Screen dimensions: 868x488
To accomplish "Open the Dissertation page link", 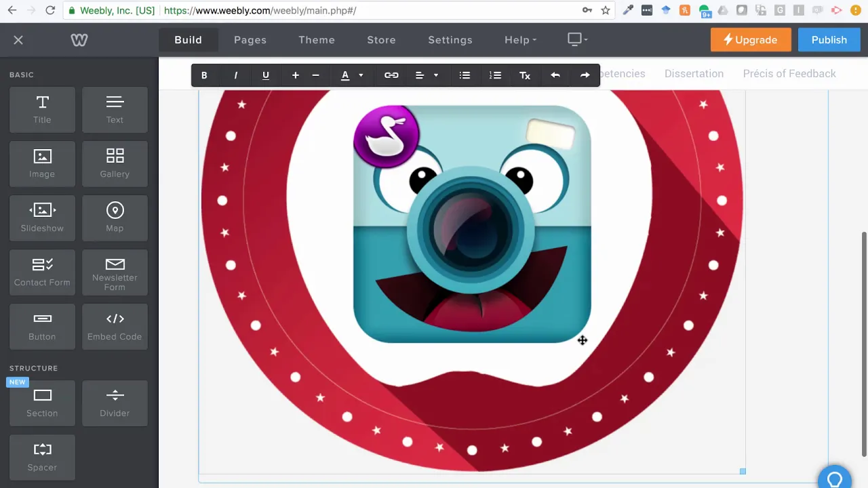I will click(x=694, y=74).
